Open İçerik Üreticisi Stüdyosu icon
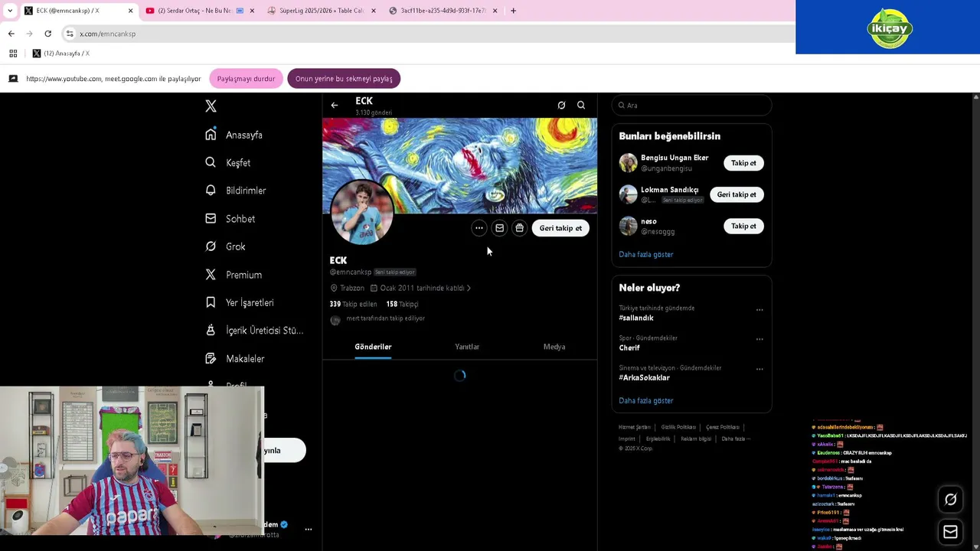The width and height of the screenshot is (980, 551). pos(211,330)
